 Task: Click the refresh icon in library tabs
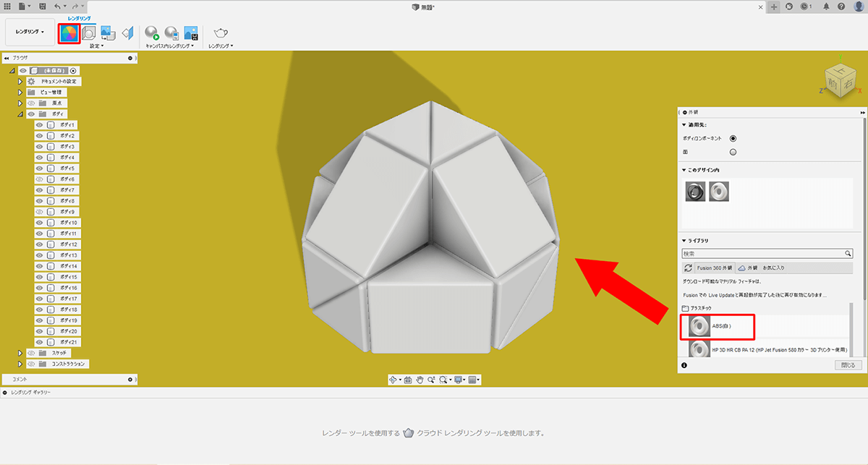[688, 268]
